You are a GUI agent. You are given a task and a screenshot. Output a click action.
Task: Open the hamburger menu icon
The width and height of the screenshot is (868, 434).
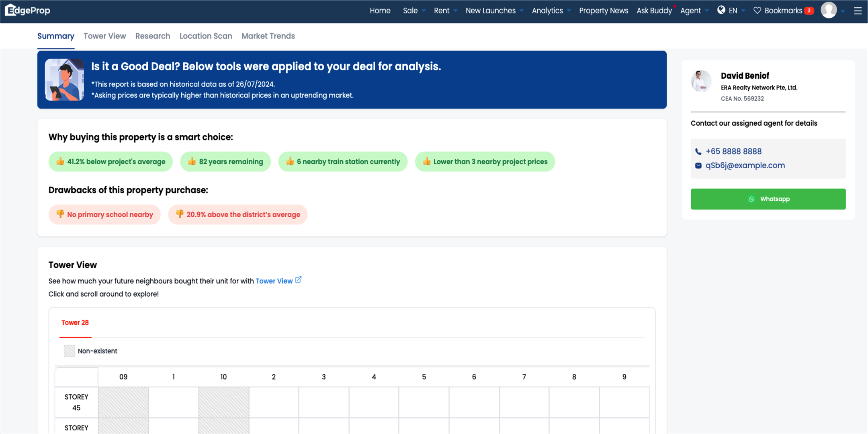(x=858, y=11)
